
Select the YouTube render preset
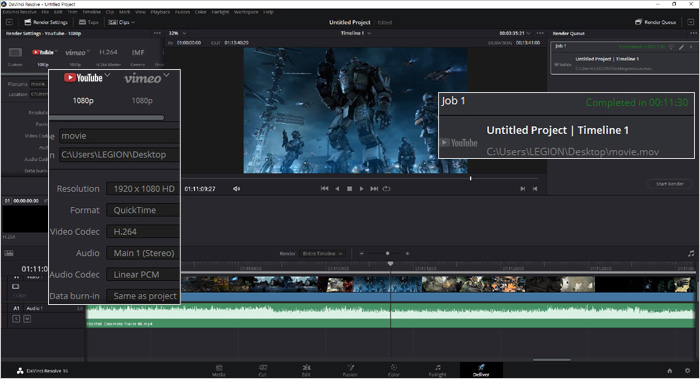click(43, 56)
